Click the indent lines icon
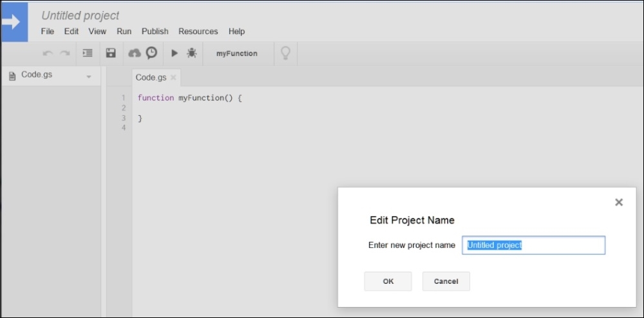The image size is (644, 318). [88, 53]
